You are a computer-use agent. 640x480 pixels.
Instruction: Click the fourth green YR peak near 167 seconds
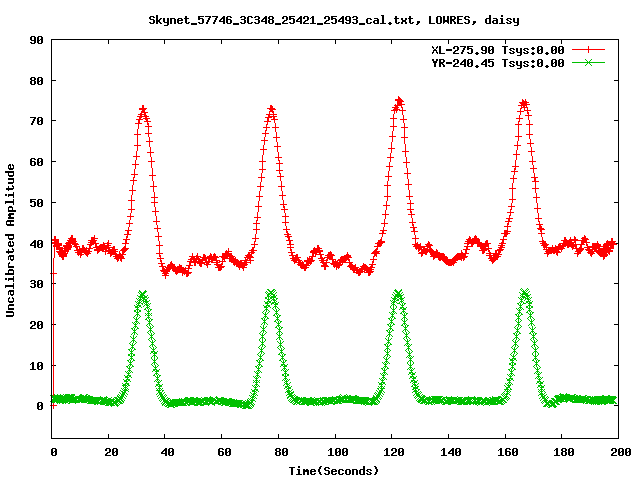coord(525,293)
